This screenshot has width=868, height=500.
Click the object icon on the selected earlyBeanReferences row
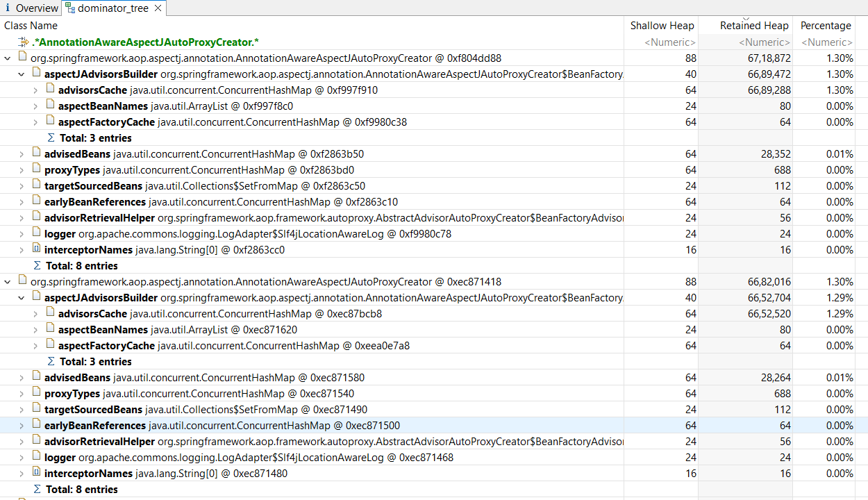point(36,425)
